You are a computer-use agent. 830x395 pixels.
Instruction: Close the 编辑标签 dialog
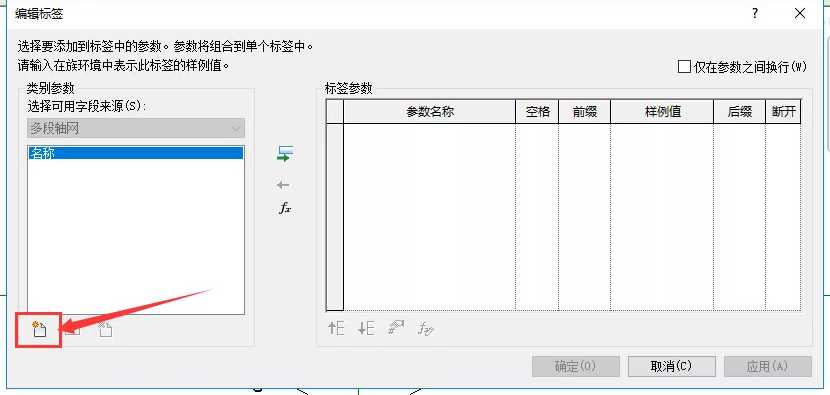tap(800, 14)
